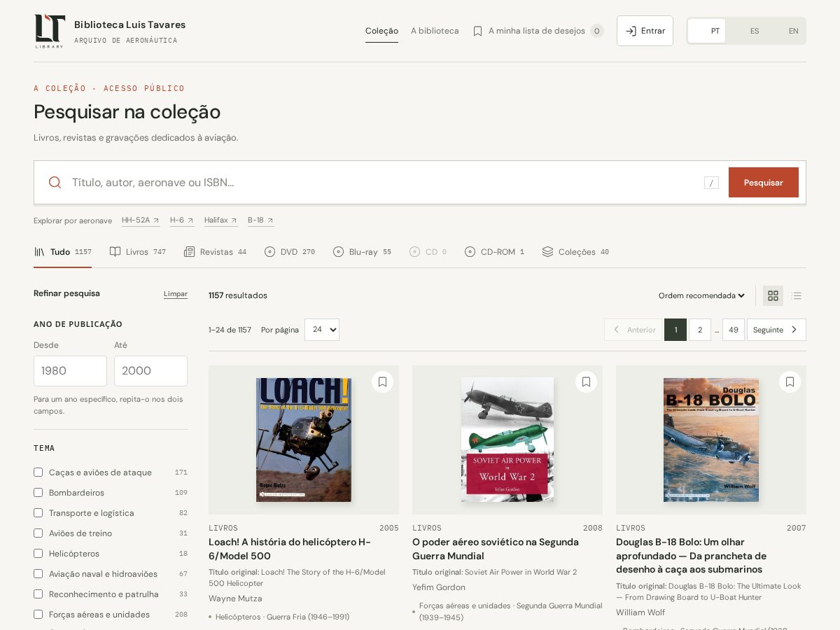
Task: Open A minha lista de desejos
Action: pyautogui.click(x=538, y=31)
